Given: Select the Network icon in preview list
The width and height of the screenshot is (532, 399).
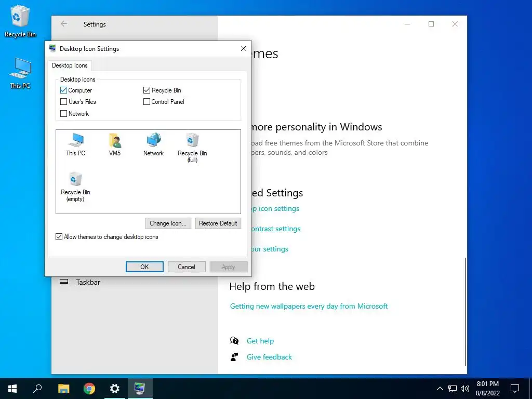Looking at the screenshot, I should point(153,144).
